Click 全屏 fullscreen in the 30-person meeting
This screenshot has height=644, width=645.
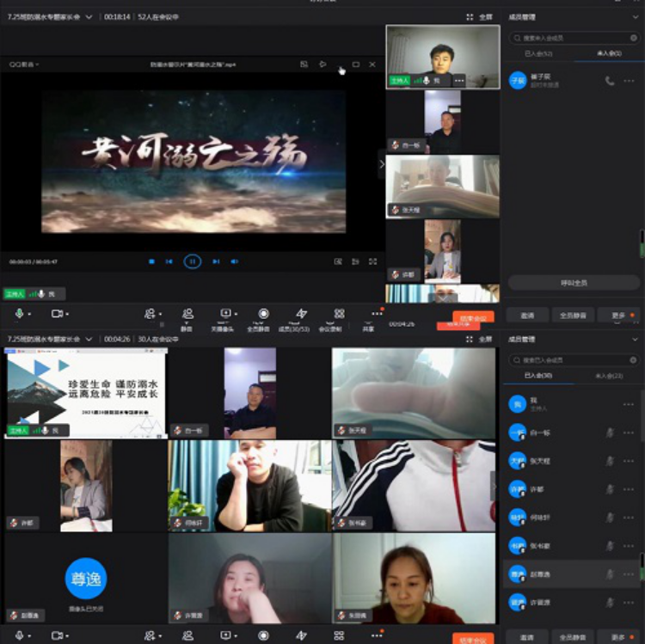pyautogui.click(x=480, y=340)
